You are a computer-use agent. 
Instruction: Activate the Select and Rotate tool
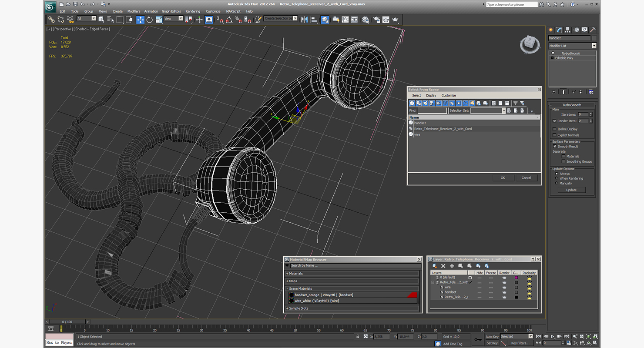(x=150, y=20)
